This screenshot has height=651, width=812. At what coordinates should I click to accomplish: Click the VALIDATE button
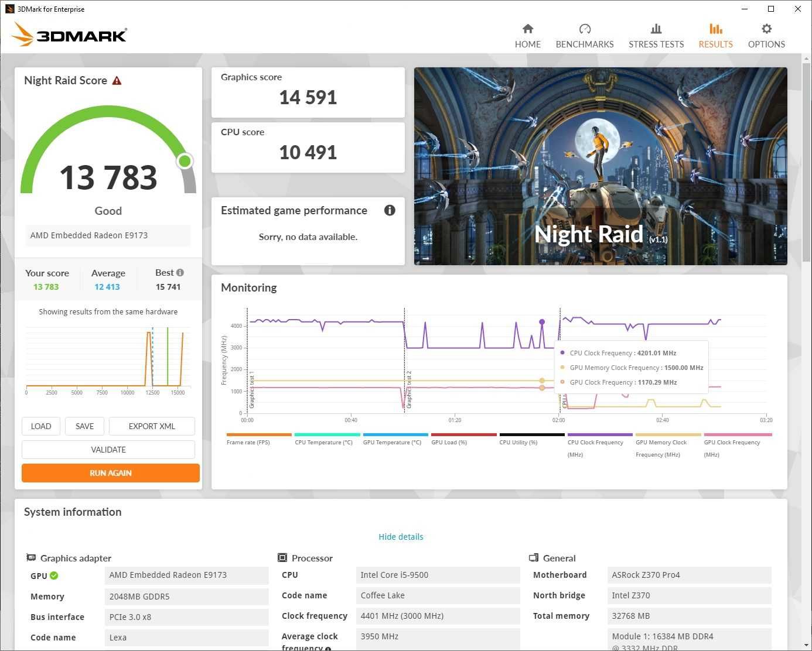point(108,450)
